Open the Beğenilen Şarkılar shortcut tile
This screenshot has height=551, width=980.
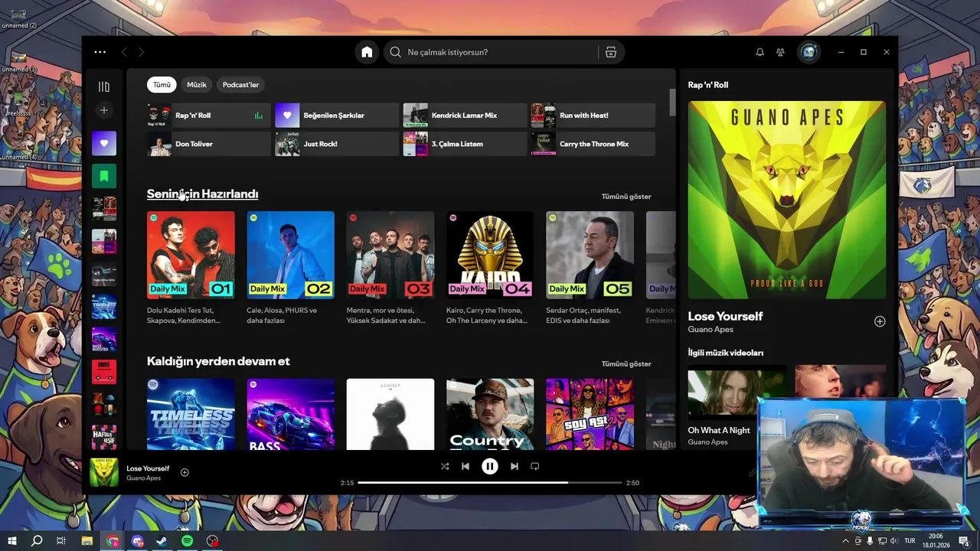point(337,116)
